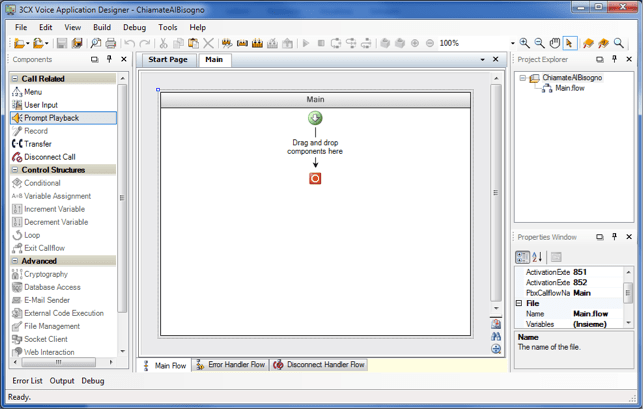Click the Save All toolbar icon

pos(77,43)
